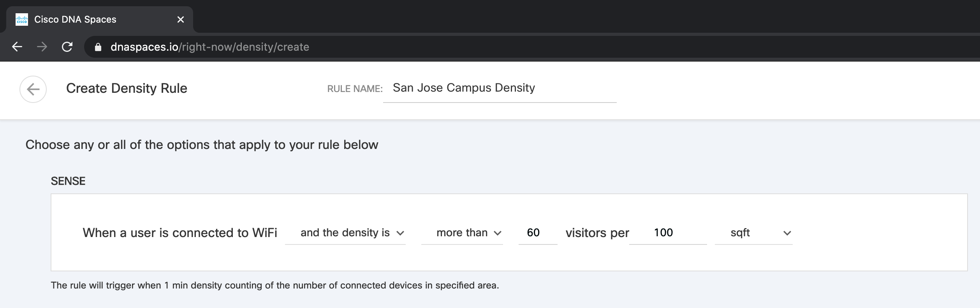Close the Cisco DNA Spaces tab
Screen dimensions: 980x308
click(180, 19)
